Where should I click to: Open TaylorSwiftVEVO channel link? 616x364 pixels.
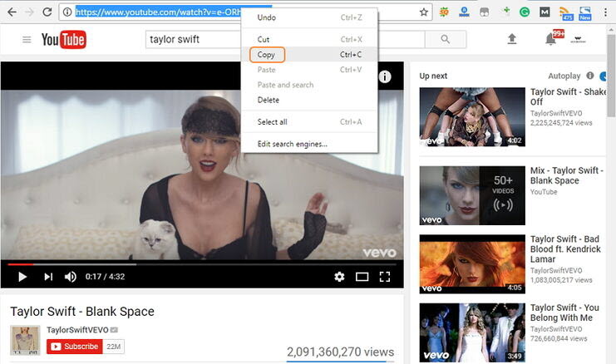pos(77,330)
